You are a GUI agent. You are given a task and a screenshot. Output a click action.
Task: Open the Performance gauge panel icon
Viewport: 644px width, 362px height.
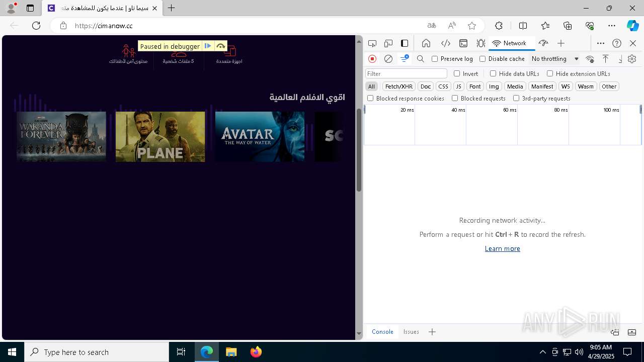pos(543,43)
